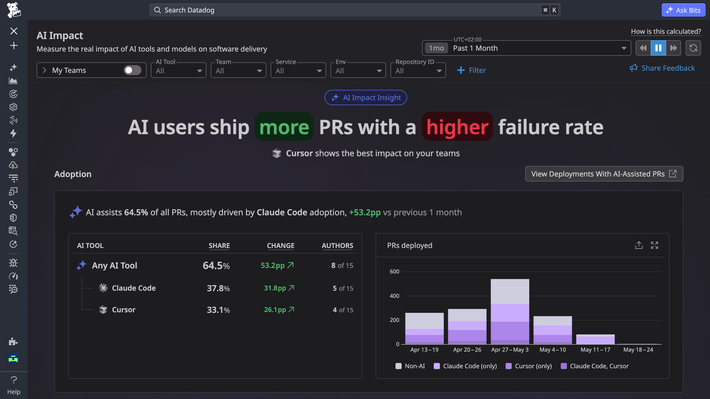This screenshot has height=399, width=710.
Task: Expand the My Teams chevron
Action: [x=44, y=70]
